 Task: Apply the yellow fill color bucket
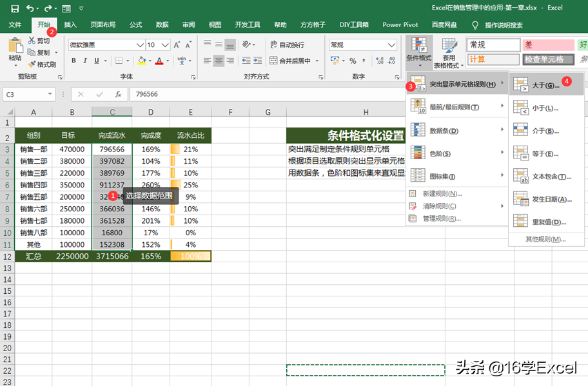[x=142, y=61]
